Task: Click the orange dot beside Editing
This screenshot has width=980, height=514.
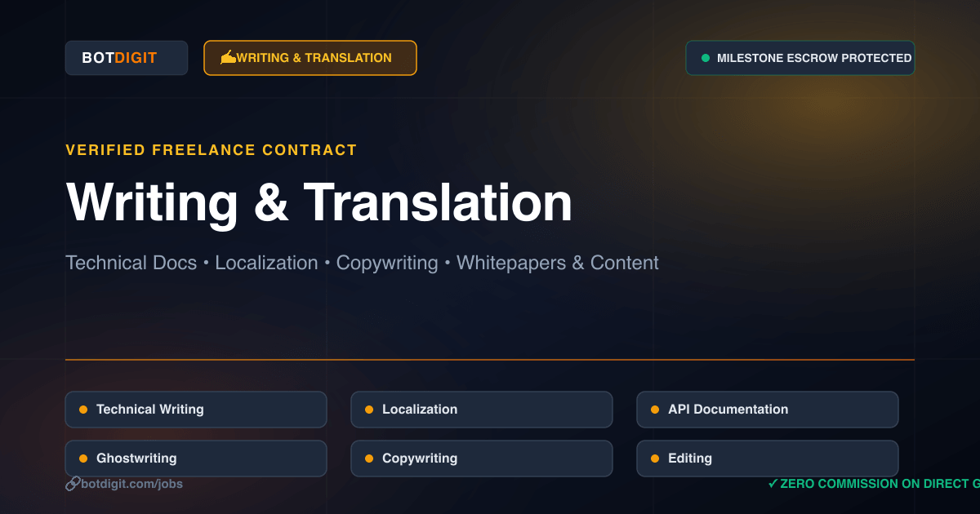Action: 655,459
